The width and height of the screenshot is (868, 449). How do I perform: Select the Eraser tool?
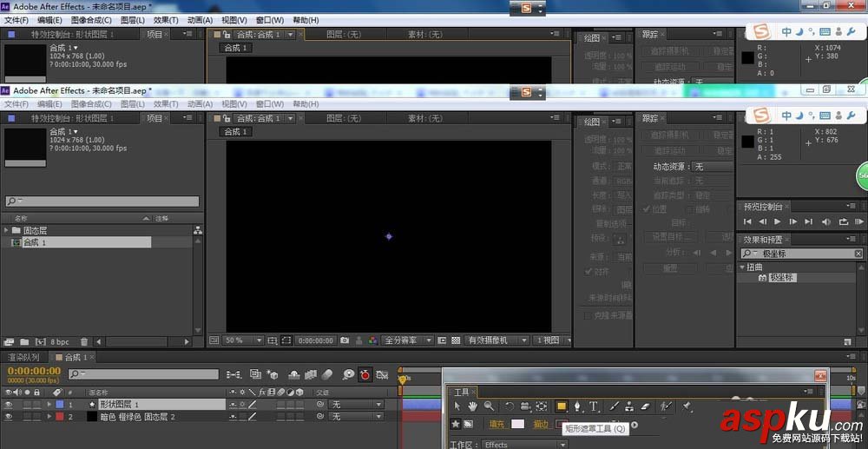click(646, 406)
